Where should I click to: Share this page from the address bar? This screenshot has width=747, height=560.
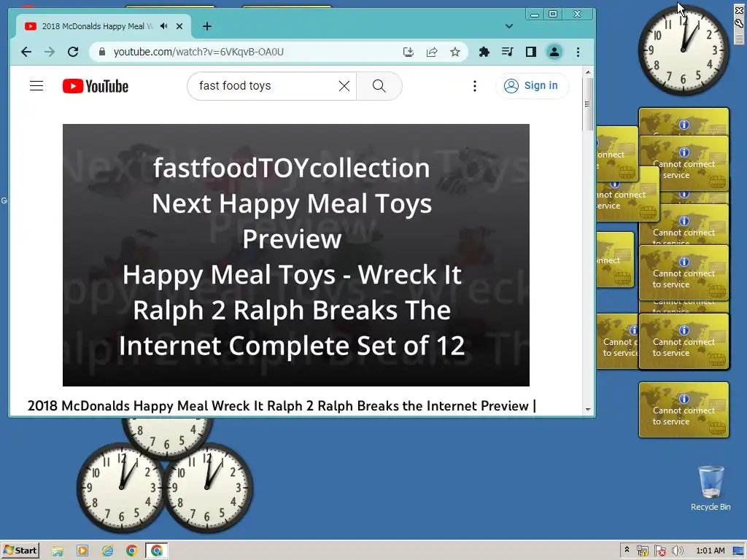(432, 52)
